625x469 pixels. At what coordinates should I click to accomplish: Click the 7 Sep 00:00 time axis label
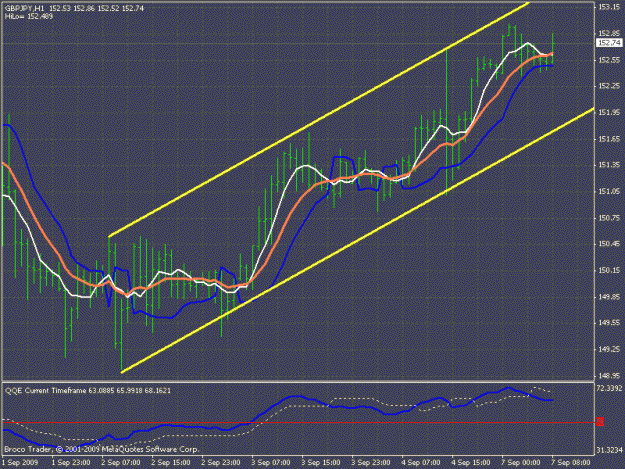click(x=521, y=462)
